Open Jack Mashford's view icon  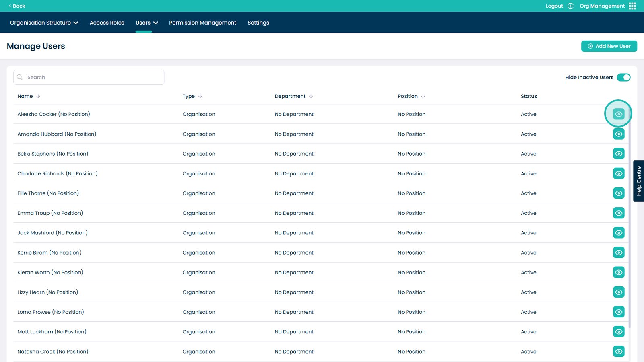[x=618, y=233]
